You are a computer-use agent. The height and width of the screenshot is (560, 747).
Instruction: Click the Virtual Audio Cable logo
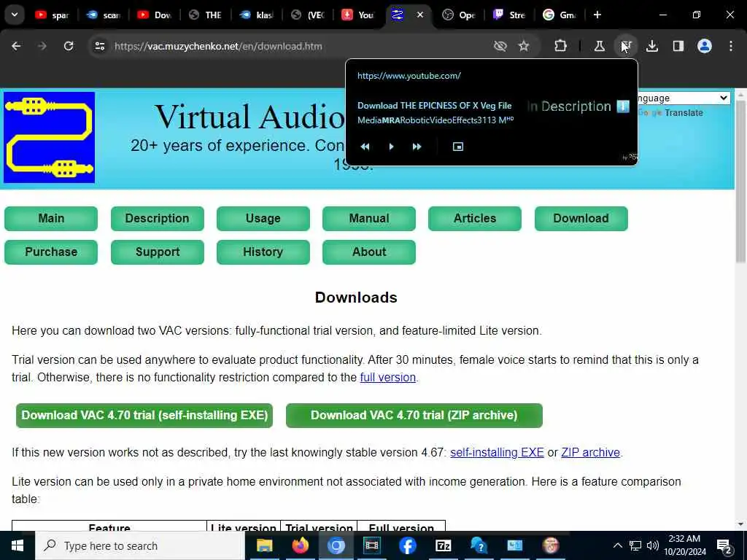tap(49, 137)
